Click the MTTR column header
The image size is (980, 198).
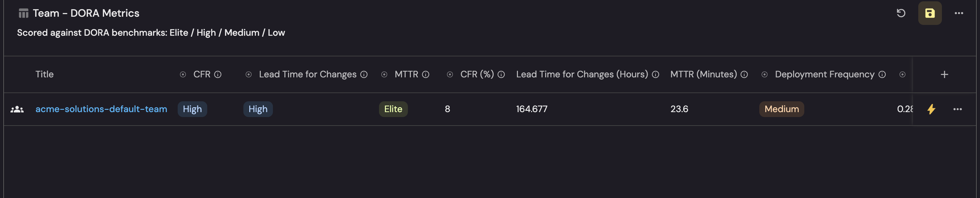point(406,74)
